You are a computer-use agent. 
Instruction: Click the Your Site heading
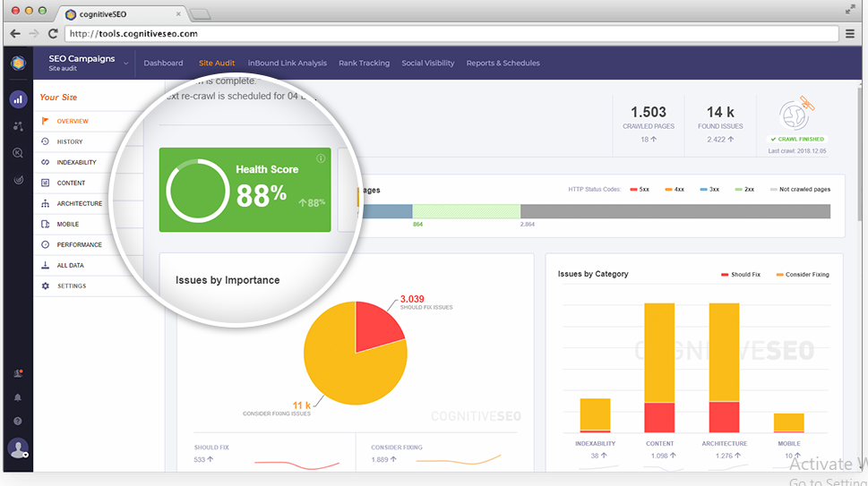coord(58,98)
